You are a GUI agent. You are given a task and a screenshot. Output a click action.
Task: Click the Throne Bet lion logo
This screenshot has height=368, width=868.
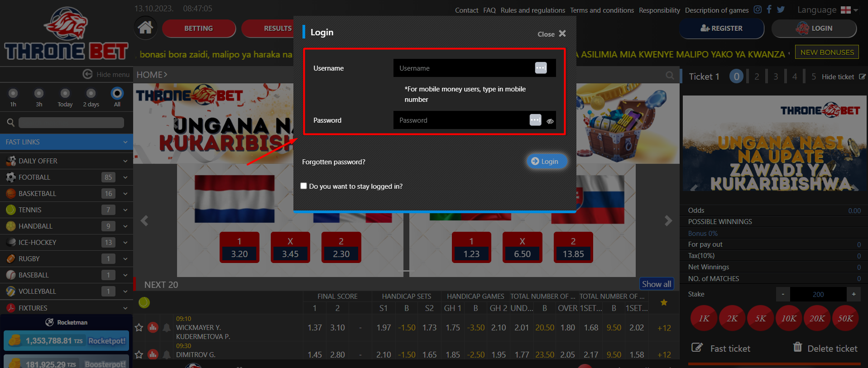66,34
